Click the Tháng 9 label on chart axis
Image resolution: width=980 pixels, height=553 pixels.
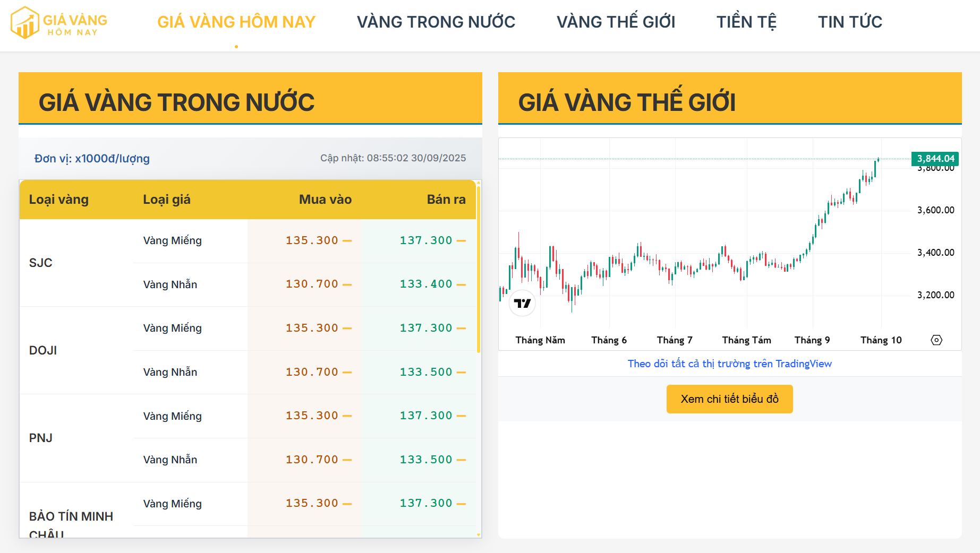tap(812, 340)
